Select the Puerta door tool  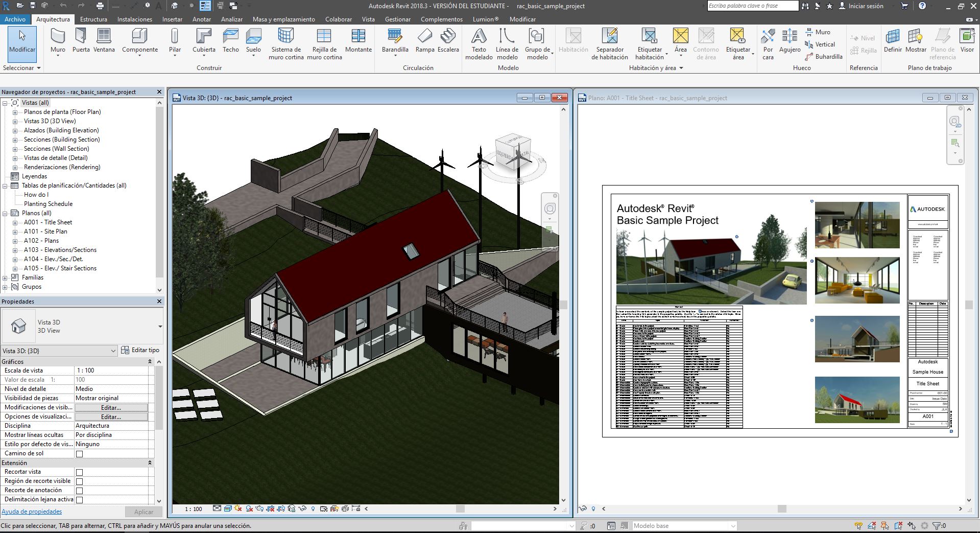coord(81,41)
